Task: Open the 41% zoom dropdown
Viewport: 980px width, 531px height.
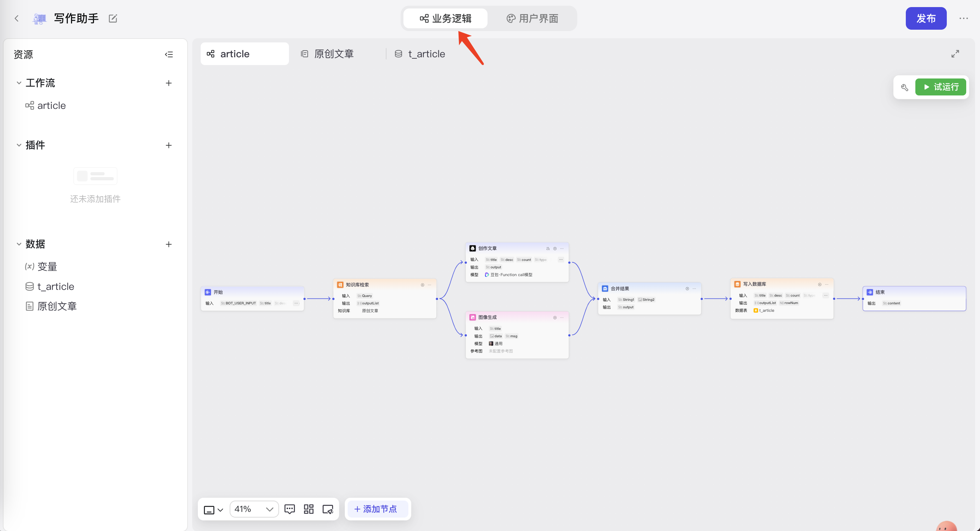Action: [254, 509]
